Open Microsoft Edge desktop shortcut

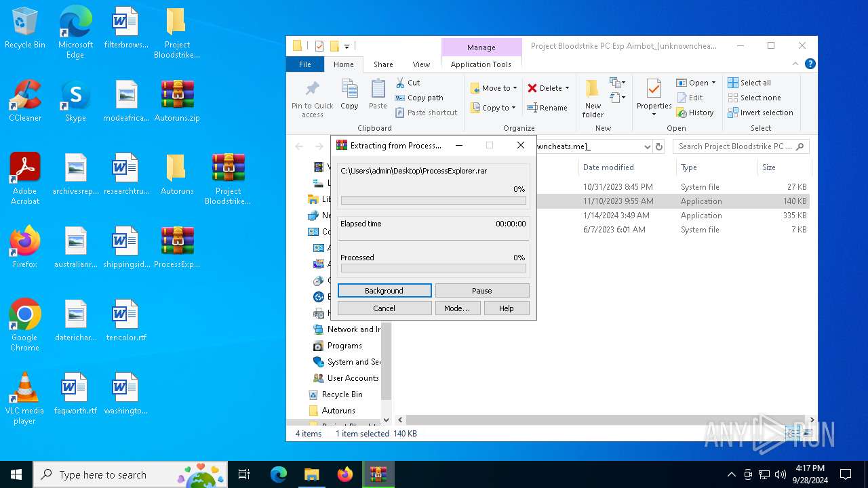pyautogui.click(x=75, y=32)
